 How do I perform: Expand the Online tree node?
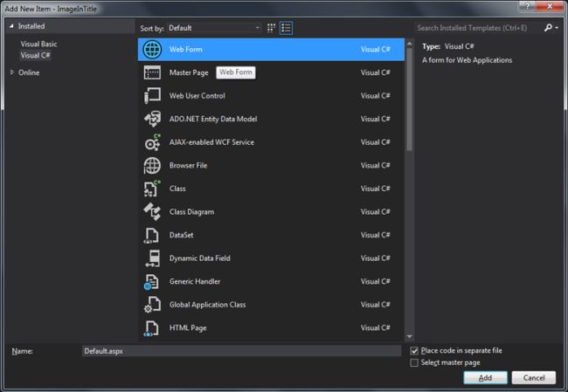tap(12, 72)
